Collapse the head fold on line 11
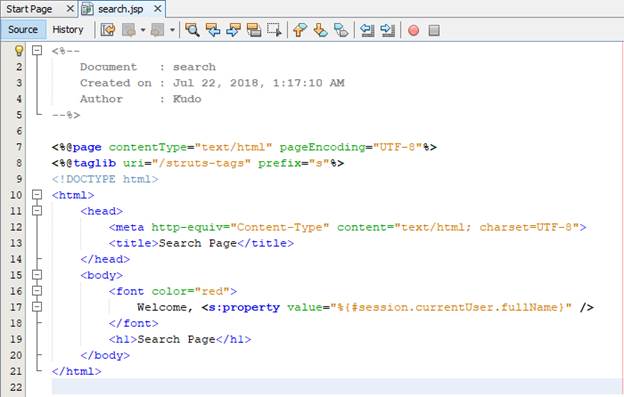The image size is (624, 397). point(37,210)
